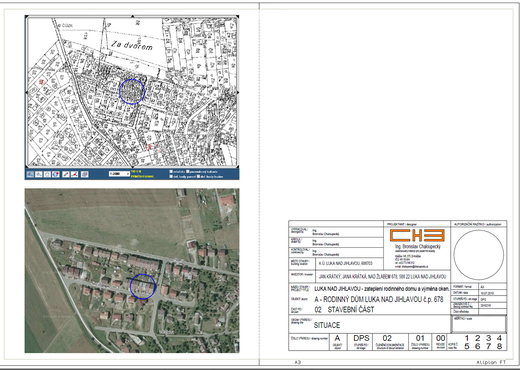Click the blue circle on the cadastral map
The image size is (520, 370).
click(132, 92)
